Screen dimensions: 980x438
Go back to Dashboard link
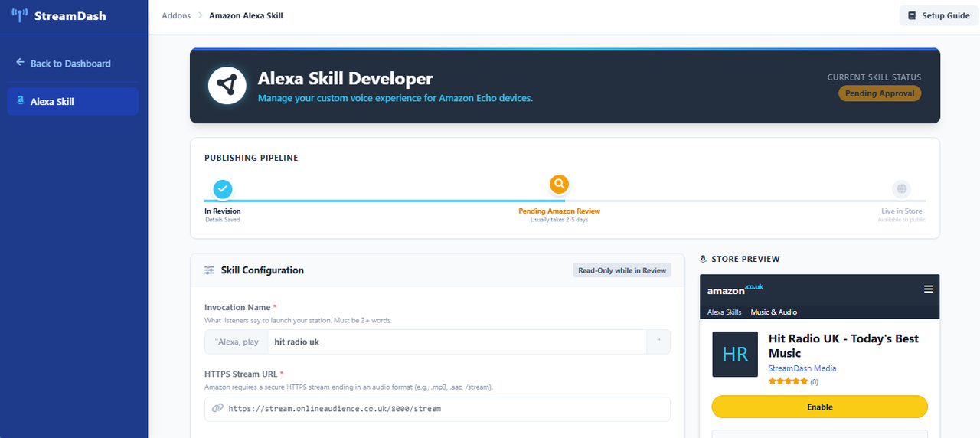(x=63, y=63)
